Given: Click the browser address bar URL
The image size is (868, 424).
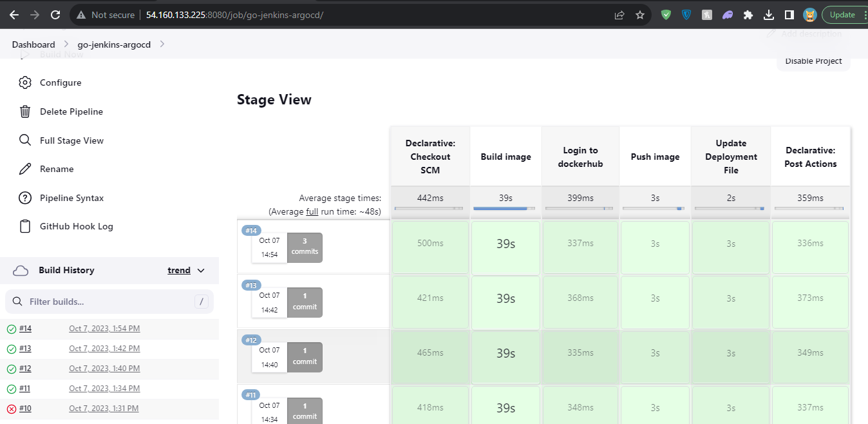Looking at the screenshot, I should pyautogui.click(x=235, y=15).
